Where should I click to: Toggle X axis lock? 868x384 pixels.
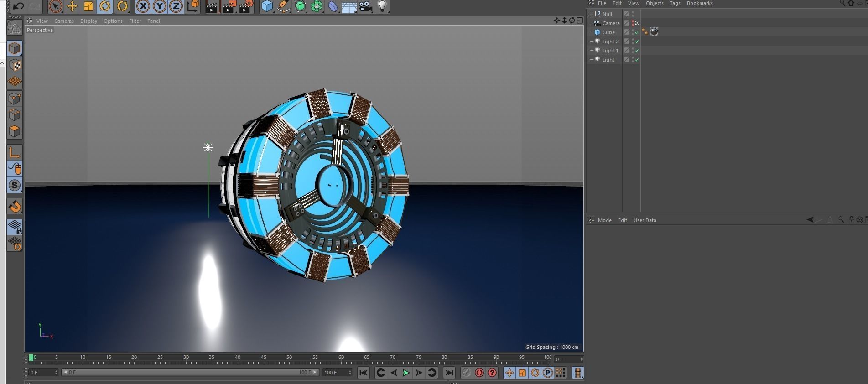click(143, 6)
